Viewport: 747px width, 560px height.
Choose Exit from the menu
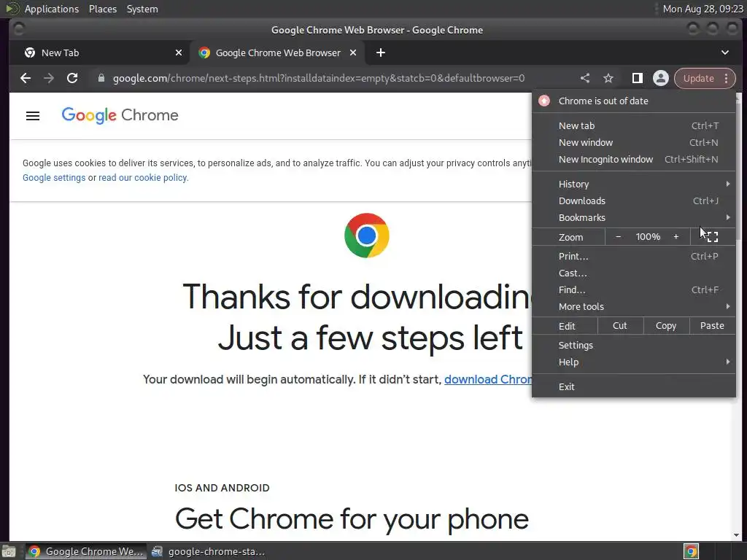[634, 386]
